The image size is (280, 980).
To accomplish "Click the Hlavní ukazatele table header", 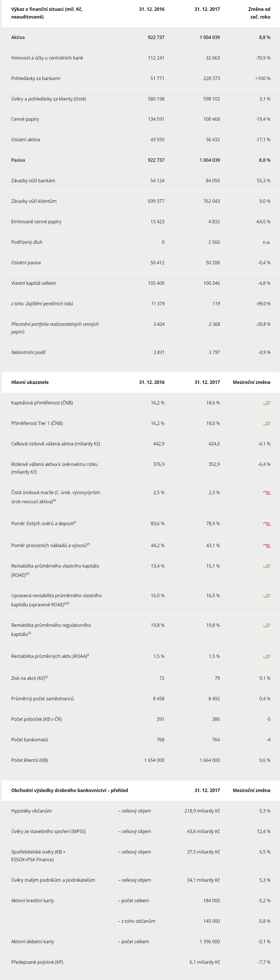I will 30,382.
